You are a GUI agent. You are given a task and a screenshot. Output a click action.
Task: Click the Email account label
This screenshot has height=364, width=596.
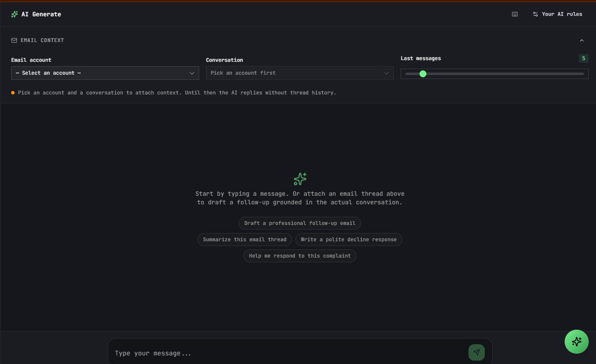(x=31, y=60)
